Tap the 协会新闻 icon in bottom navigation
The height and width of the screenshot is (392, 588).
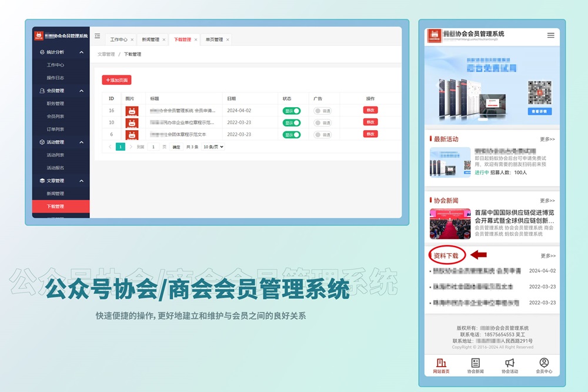tap(475, 363)
